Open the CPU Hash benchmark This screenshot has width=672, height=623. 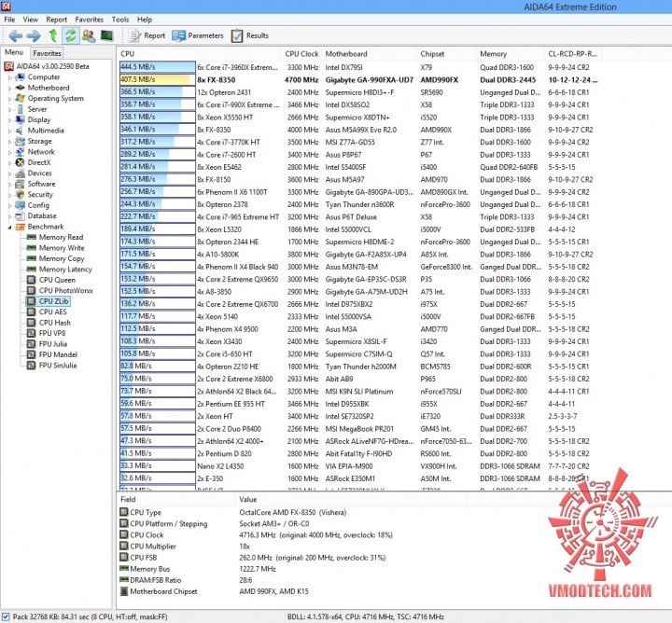[54, 323]
